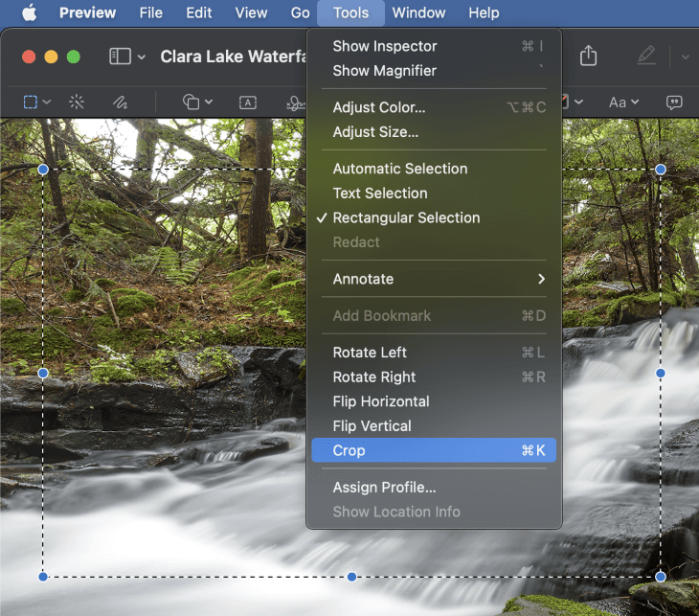
Task: Select the Sketch drawing tool
Action: [x=120, y=103]
